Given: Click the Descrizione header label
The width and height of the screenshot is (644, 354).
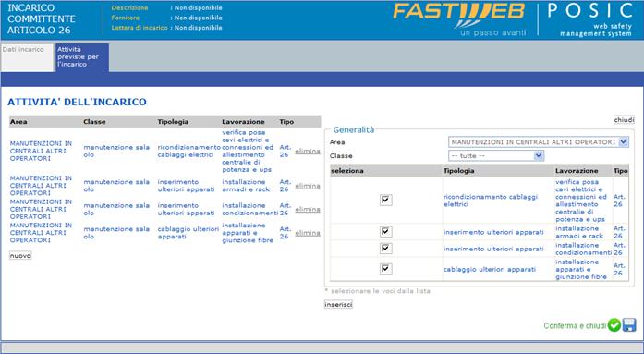Looking at the screenshot, I should click(x=129, y=7).
